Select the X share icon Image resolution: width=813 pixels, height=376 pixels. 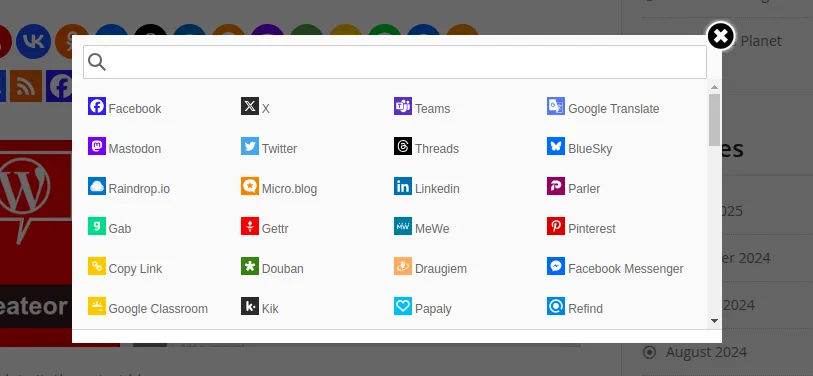250,106
